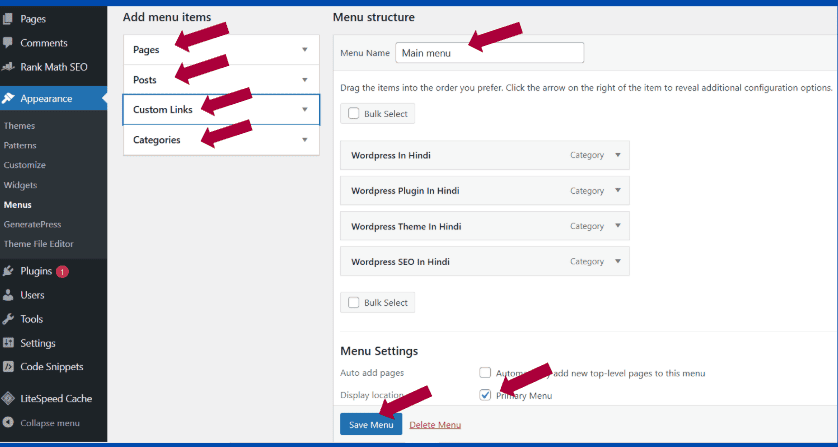Click the Tools wrench icon

pos(8,319)
